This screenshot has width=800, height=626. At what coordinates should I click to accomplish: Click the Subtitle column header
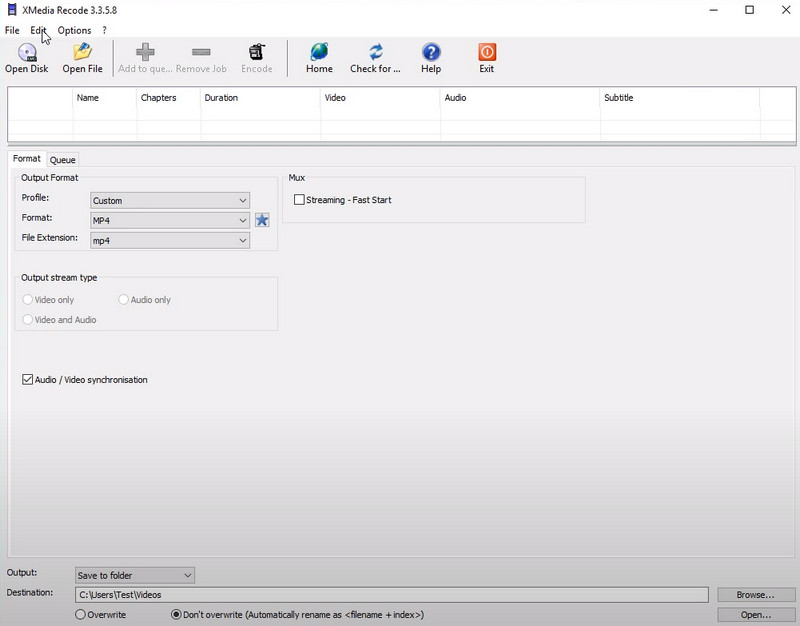680,97
